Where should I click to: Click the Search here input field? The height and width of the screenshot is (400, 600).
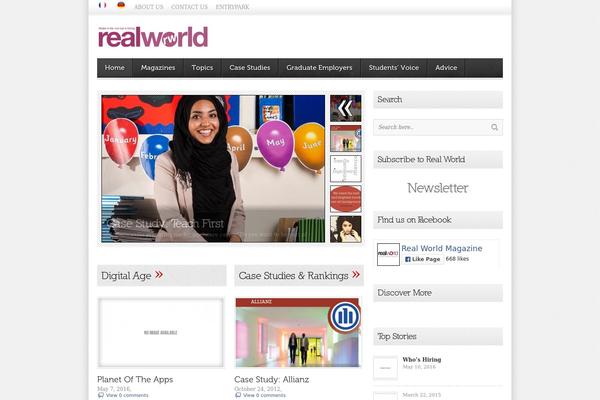[x=438, y=127]
